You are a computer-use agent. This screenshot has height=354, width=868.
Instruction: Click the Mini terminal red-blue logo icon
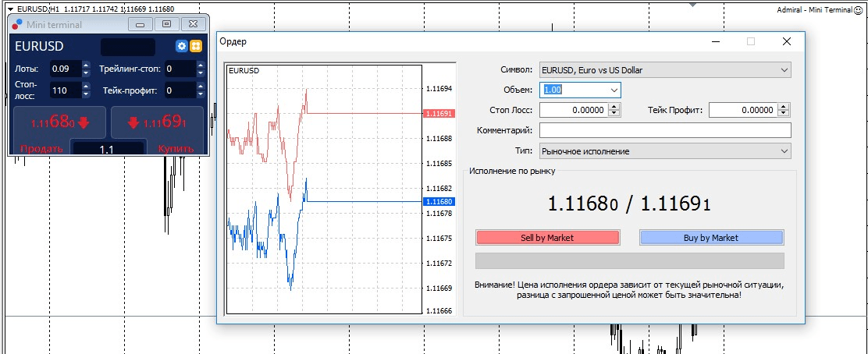pyautogui.click(x=17, y=24)
